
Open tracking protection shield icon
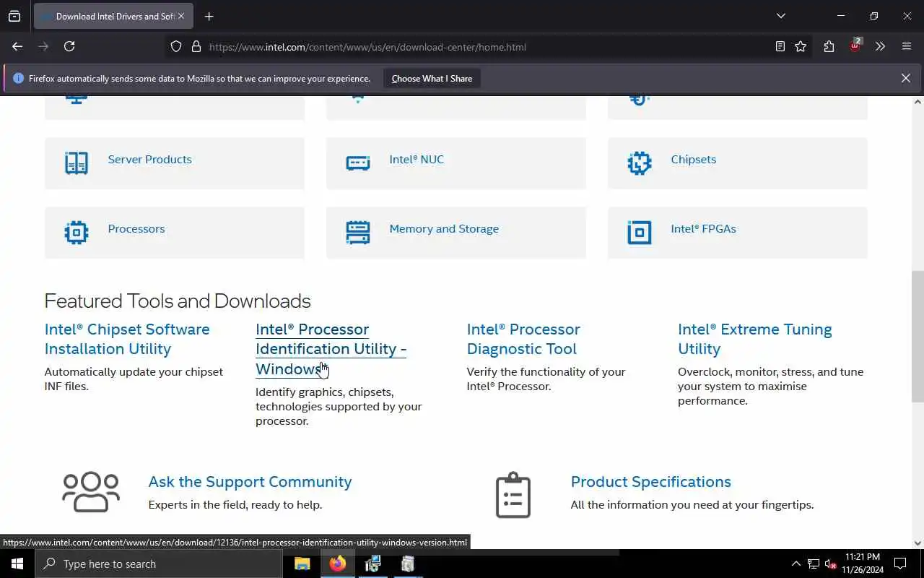(x=176, y=47)
